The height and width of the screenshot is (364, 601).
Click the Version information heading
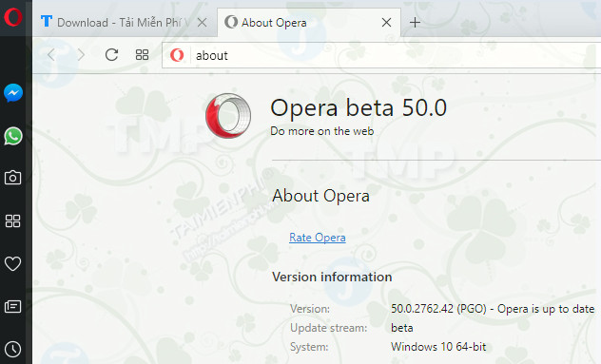pyautogui.click(x=332, y=277)
